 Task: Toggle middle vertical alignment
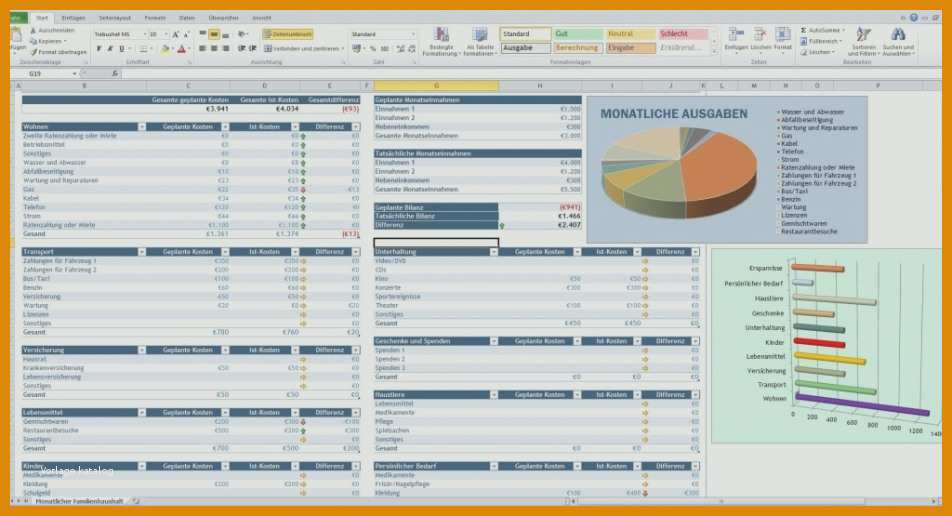point(214,35)
